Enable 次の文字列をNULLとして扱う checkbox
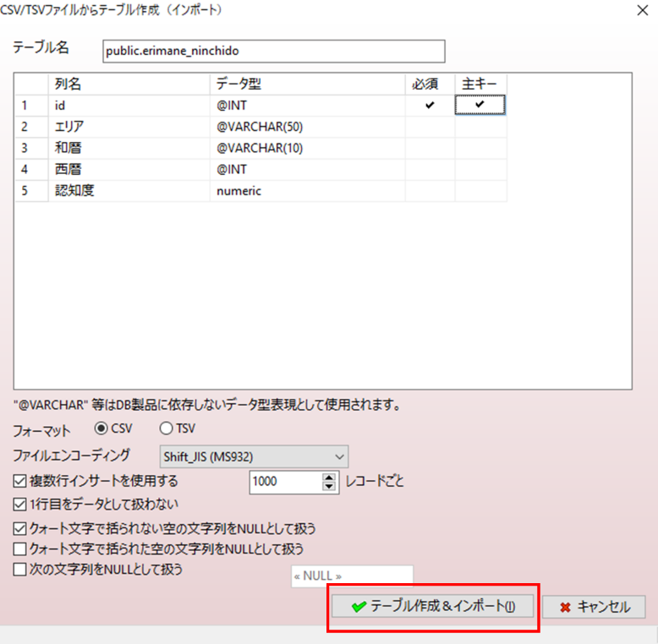658x644 pixels. [19, 570]
